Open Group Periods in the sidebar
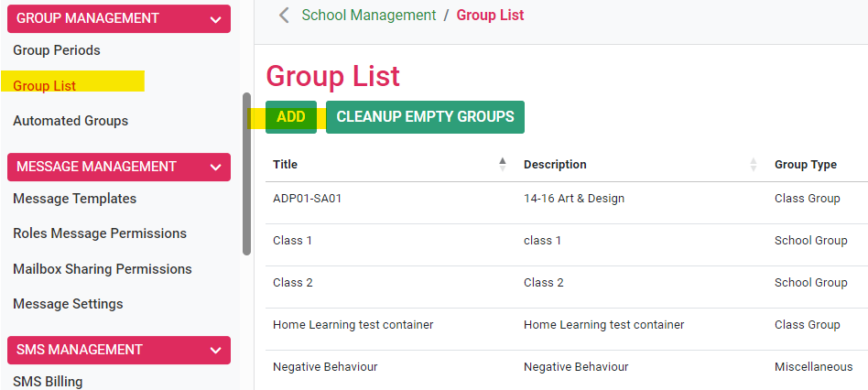Image resolution: width=868 pixels, height=390 pixels. [57, 50]
